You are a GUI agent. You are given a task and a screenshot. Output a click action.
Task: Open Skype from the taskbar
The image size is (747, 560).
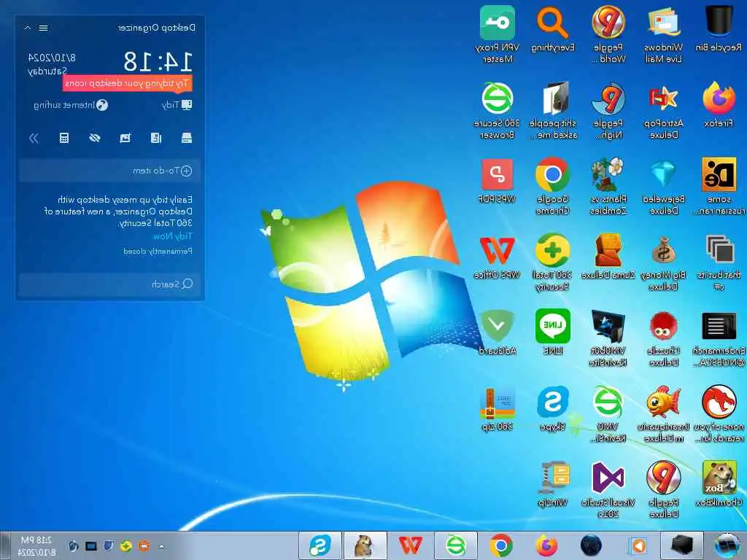pos(320,545)
